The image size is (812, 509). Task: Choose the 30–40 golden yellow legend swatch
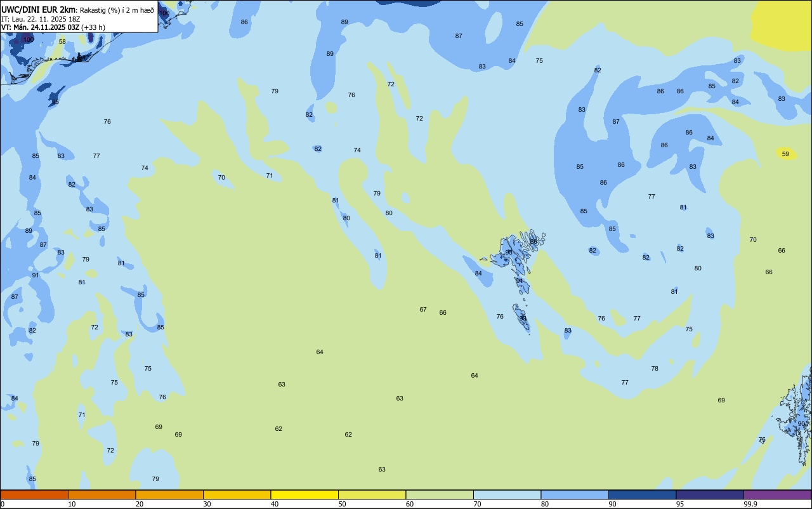pos(237,494)
